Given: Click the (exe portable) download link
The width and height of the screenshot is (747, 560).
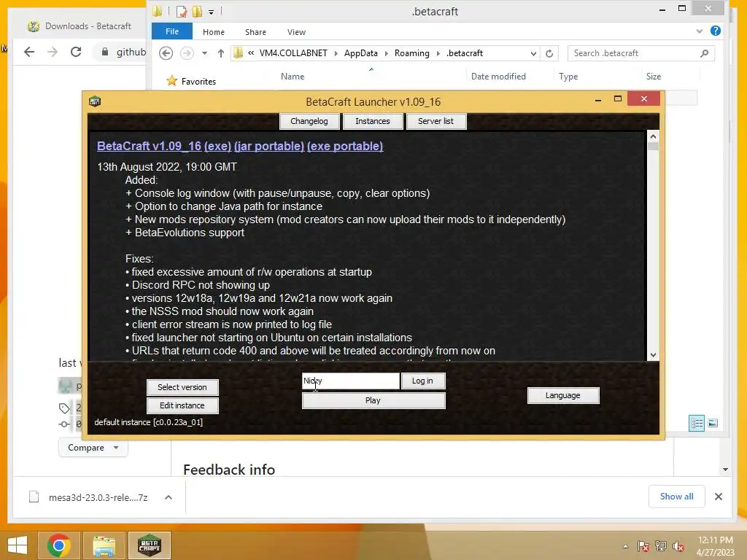Looking at the screenshot, I should (345, 146).
